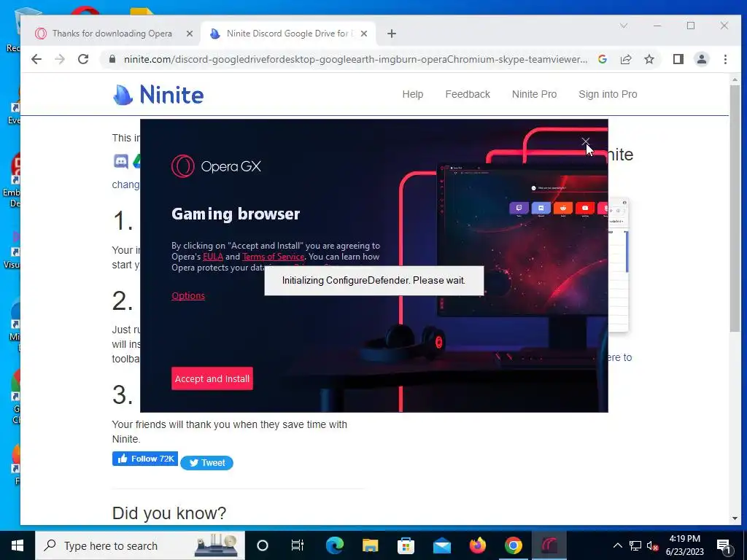Image resolution: width=747 pixels, height=560 pixels.
Task: Open the Terms of Service link
Action: click(x=273, y=257)
